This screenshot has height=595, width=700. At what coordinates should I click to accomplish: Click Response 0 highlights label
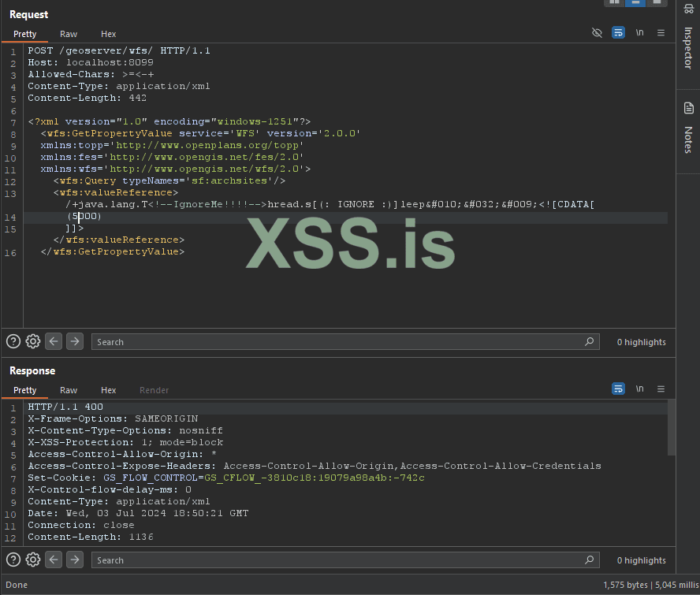tap(641, 560)
